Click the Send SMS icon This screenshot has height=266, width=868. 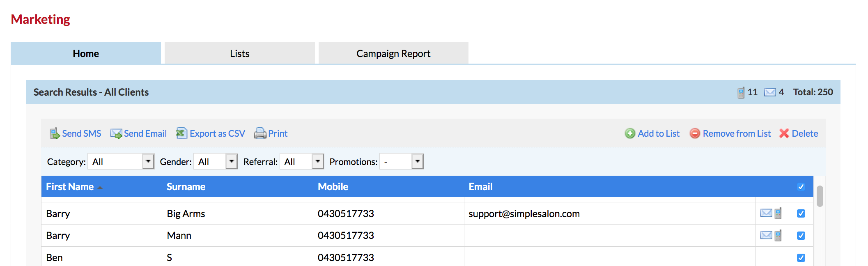55,133
